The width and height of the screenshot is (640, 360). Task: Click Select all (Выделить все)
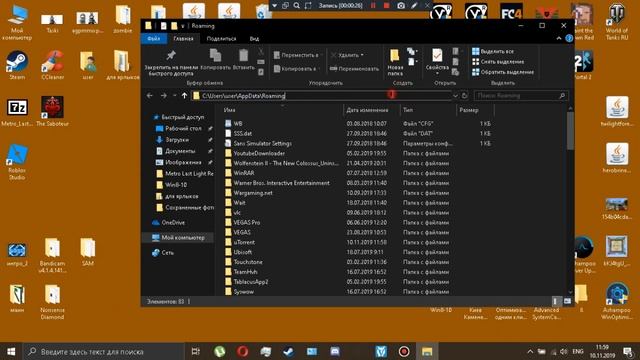click(x=493, y=51)
